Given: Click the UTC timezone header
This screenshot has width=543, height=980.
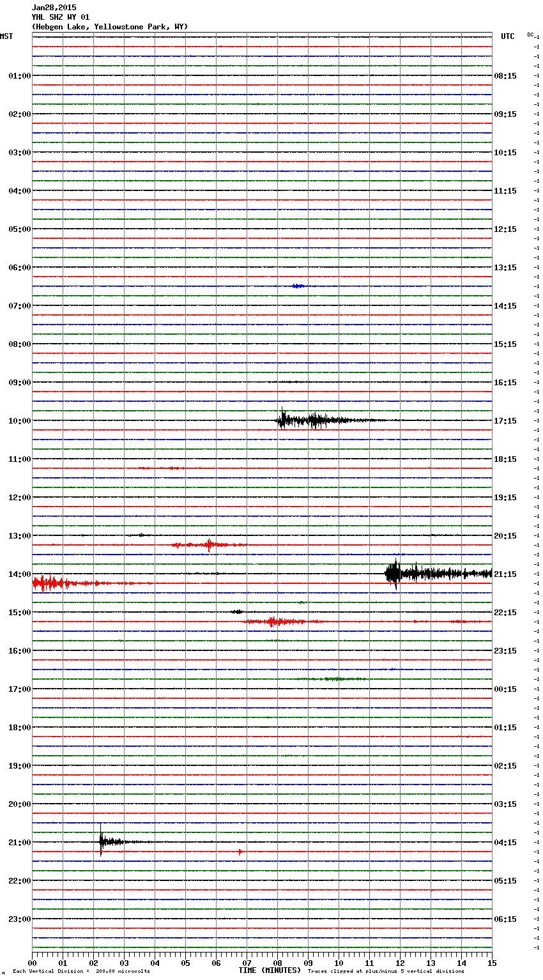Looking at the screenshot, I should [x=507, y=36].
